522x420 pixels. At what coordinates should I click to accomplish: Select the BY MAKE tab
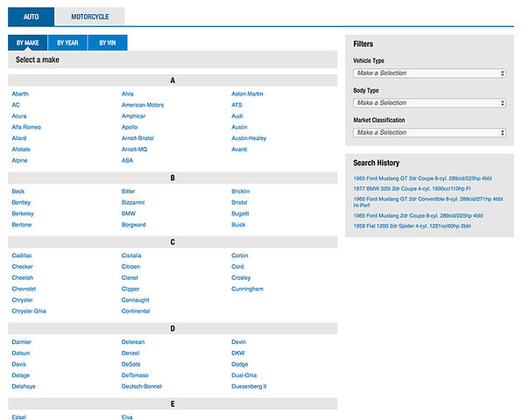(28, 43)
